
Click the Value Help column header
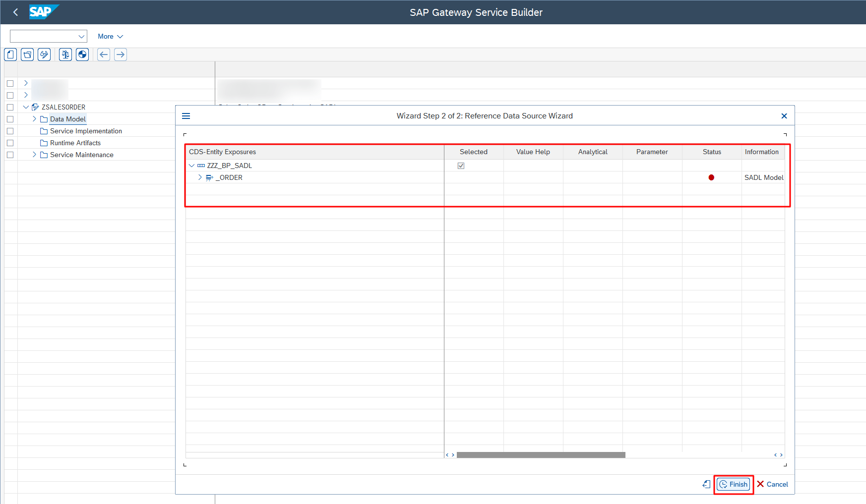(533, 152)
